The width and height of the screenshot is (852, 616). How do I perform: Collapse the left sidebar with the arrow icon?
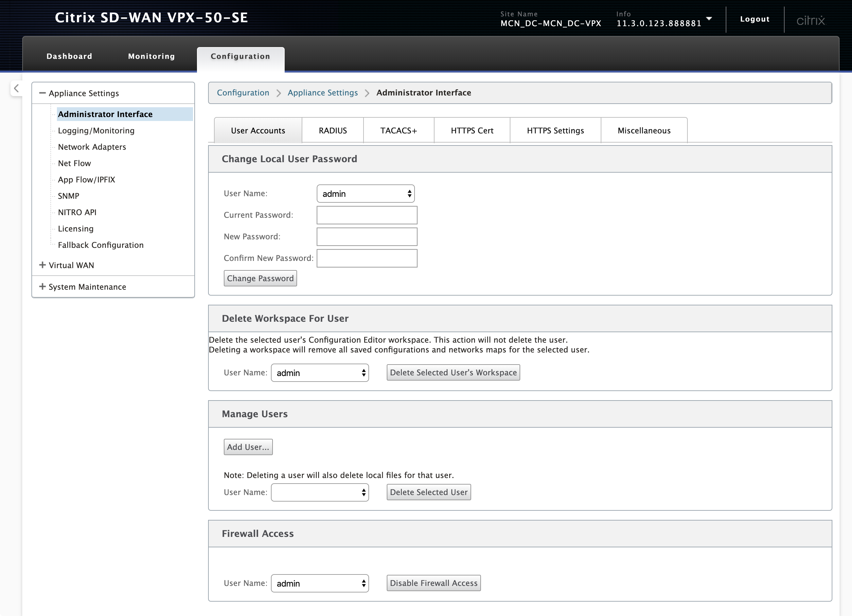(x=16, y=89)
